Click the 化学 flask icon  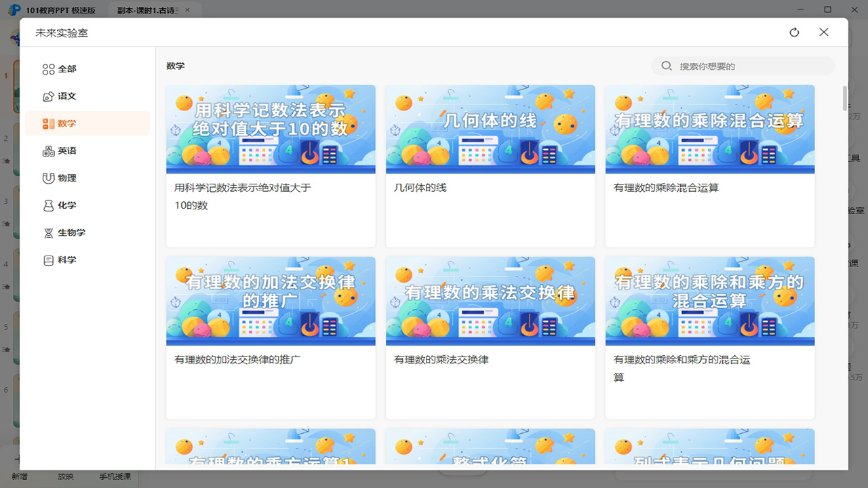tap(48, 205)
